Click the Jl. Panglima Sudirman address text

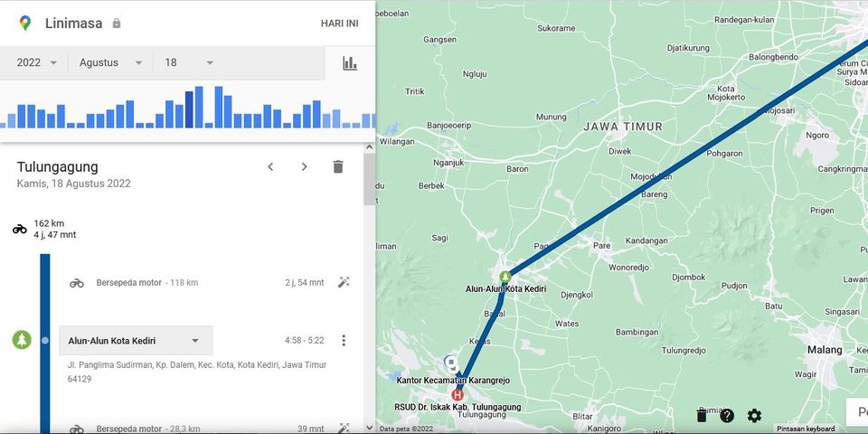[197, 372]
